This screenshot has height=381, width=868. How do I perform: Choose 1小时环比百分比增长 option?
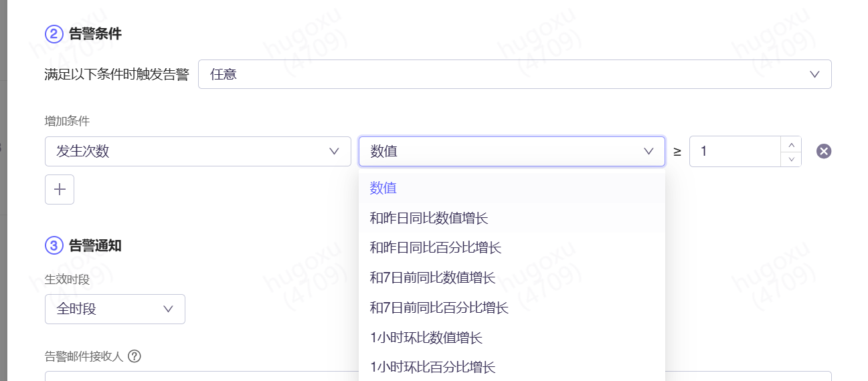(x=512, y=367)
